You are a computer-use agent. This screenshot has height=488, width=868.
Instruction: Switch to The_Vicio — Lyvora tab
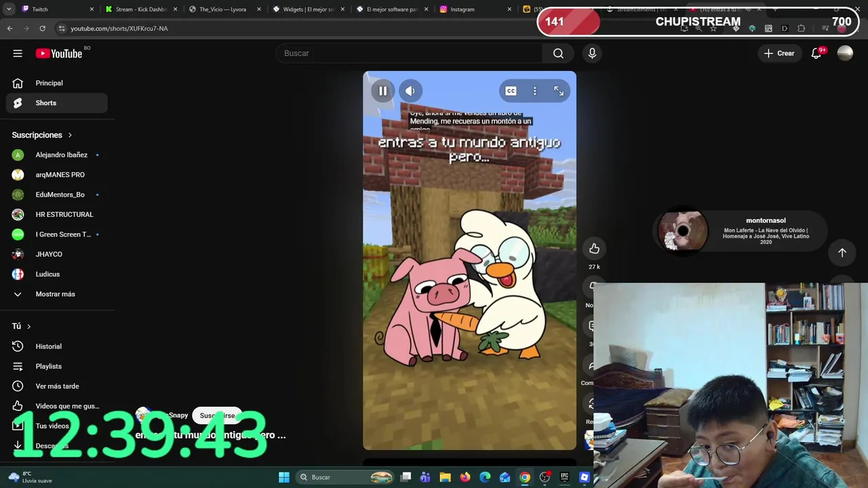coord(224,9)
